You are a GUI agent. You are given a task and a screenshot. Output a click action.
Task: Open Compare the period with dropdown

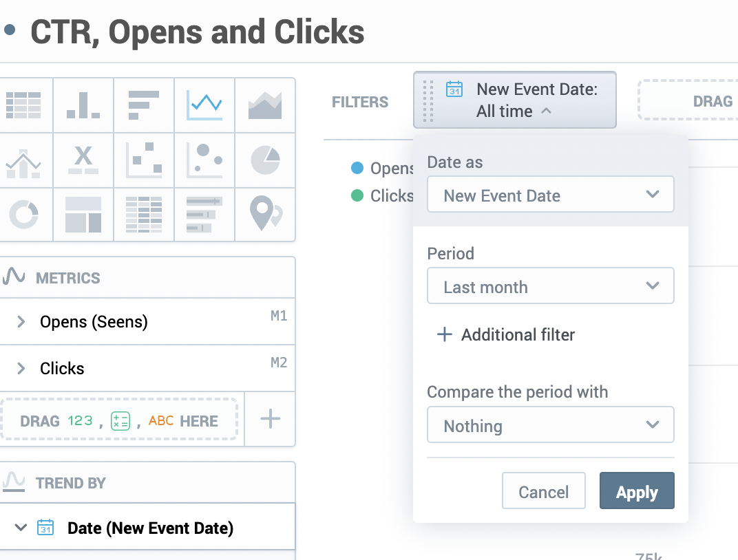tap(550, 426)
